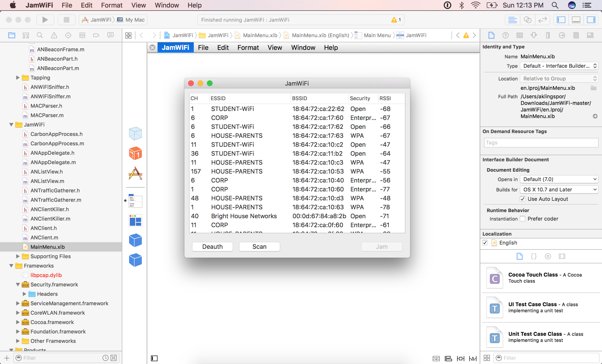Viewport: 602px width, 364px height.
Task: Click the Scan button
Action: click(x=259, y=247)
